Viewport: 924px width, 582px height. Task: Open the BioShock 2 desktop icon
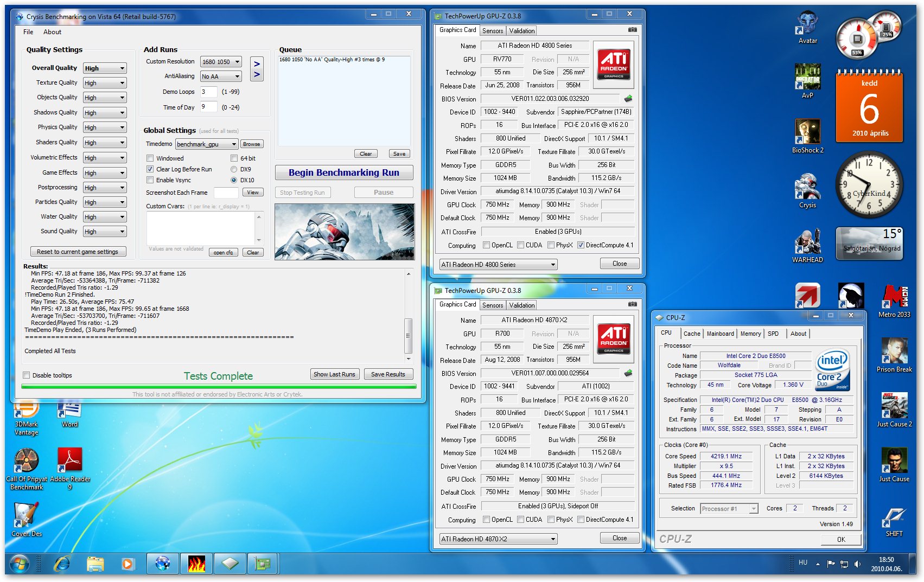coord(807,136)
